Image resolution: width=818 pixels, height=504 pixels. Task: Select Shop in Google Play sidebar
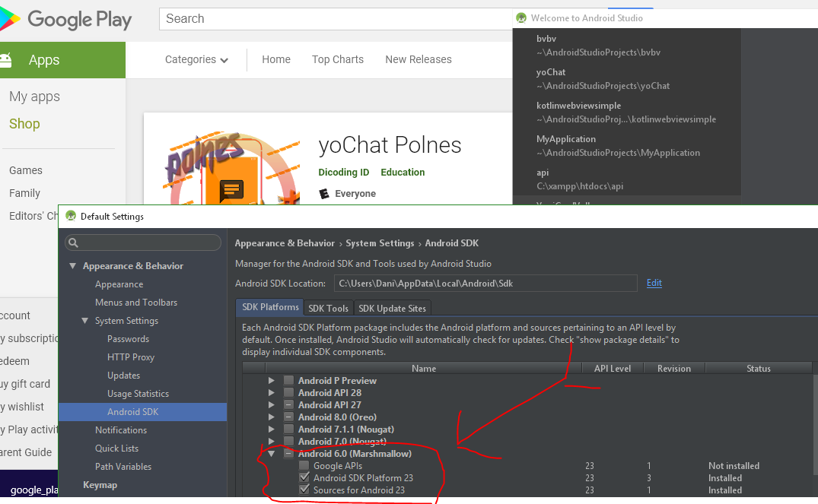(24, 124)
